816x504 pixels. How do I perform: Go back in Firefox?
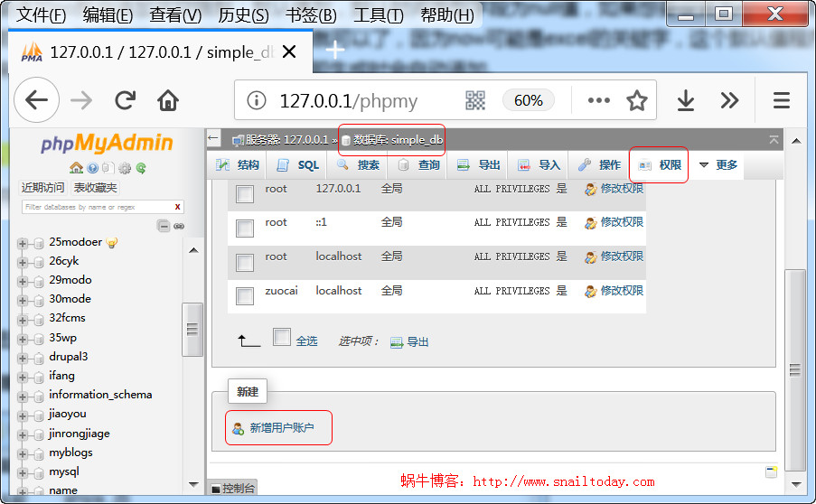pos(36,100)
